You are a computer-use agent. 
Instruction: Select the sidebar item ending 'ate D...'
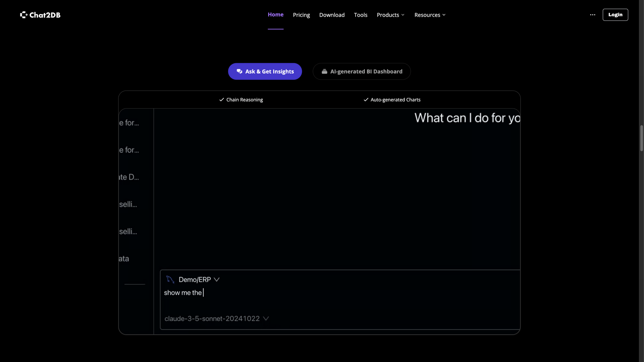(x=129, y=177)
